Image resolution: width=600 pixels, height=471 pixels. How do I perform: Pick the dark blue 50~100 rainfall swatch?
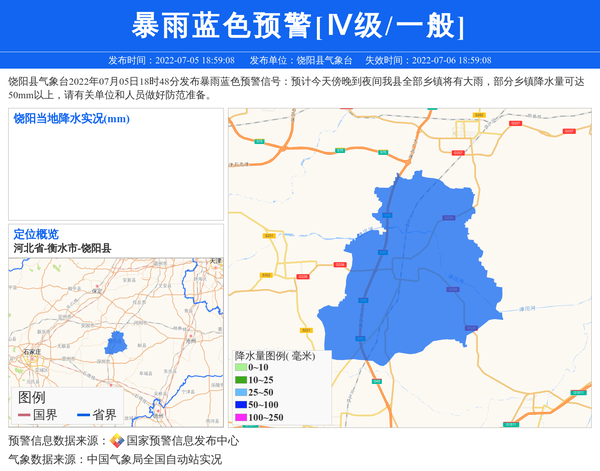tap(240, 405)
